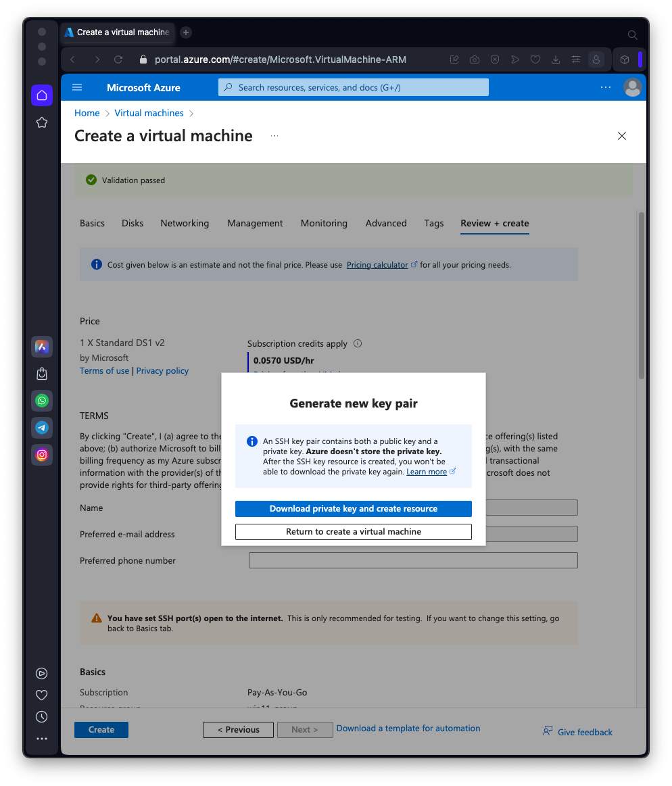This screenshot has height=786, width=672.
Task: Switch to the Basics tab
Action: click(x=92, y=223)
